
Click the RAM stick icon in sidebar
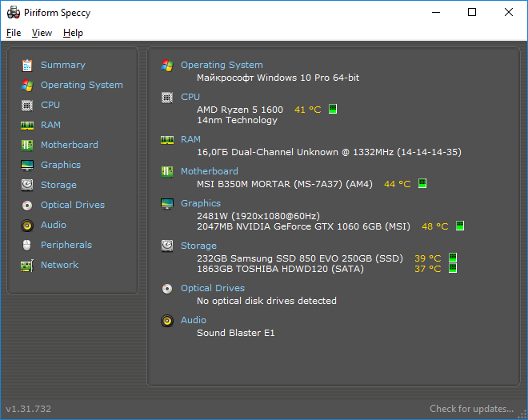coord(27,126)
